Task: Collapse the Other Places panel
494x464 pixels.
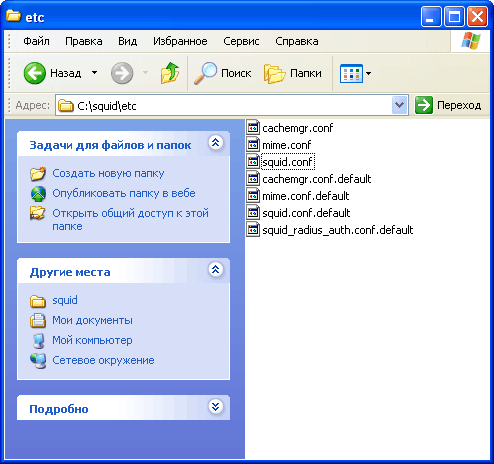Action: 216,269
